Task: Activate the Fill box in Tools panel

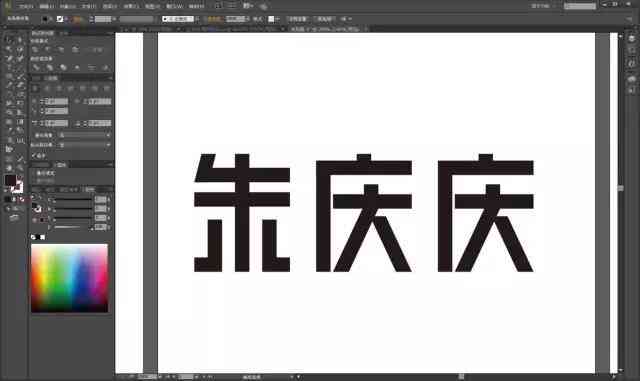Action: (10, 180)
